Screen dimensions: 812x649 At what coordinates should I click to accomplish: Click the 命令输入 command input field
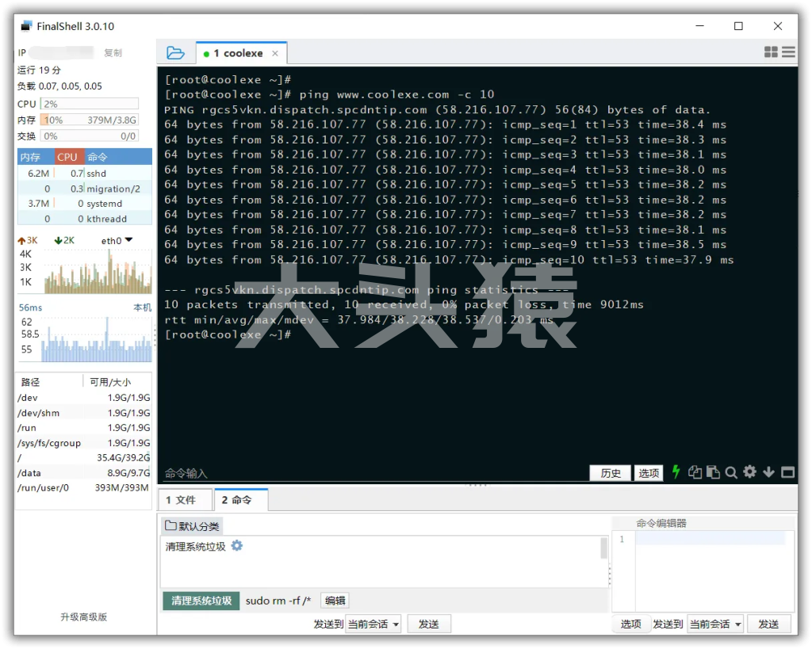click(x=373, y=473)
